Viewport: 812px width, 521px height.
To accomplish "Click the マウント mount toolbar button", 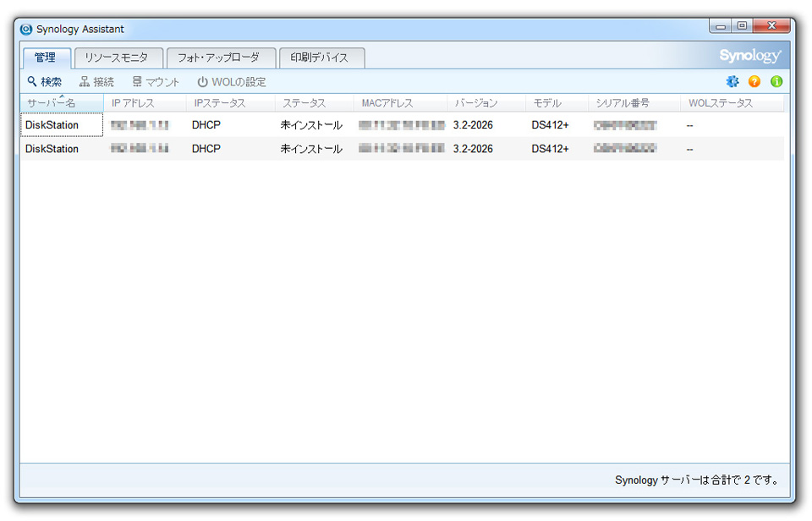I will [156, 82].
